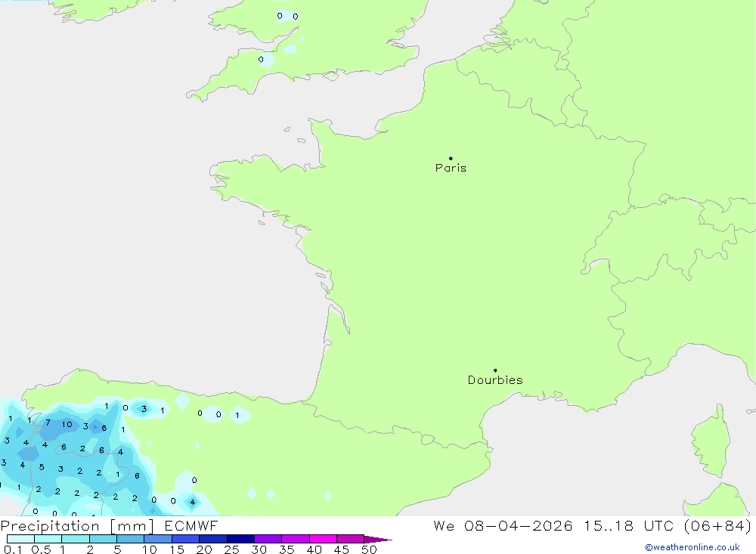Click the Paris city label
The image size is (756, 554).
point(451,168)
